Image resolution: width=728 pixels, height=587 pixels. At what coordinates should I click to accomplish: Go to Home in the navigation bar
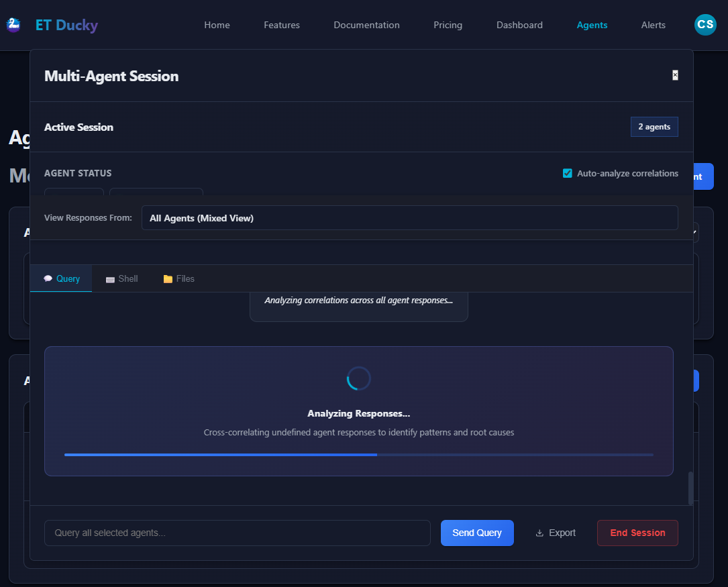[x=217, y=25]
